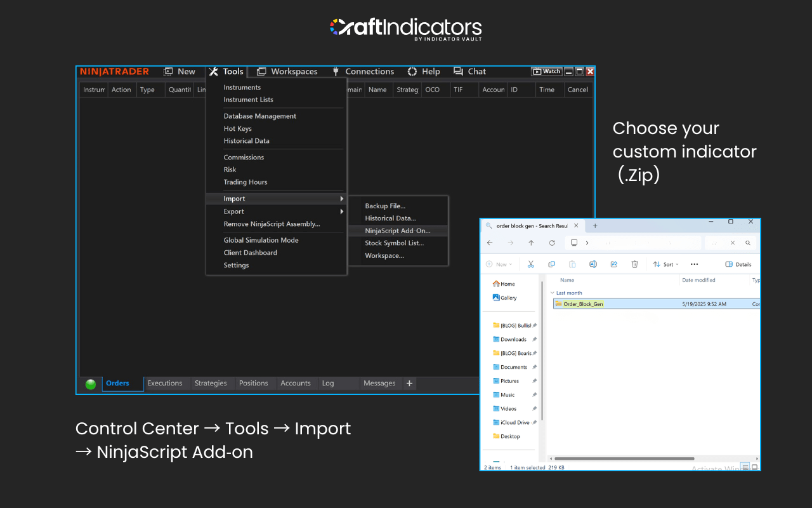The width and height of the screenshot is (812, 508).
Task: Open the Help menu in NinjaTrader
Action: coord(424,72)
